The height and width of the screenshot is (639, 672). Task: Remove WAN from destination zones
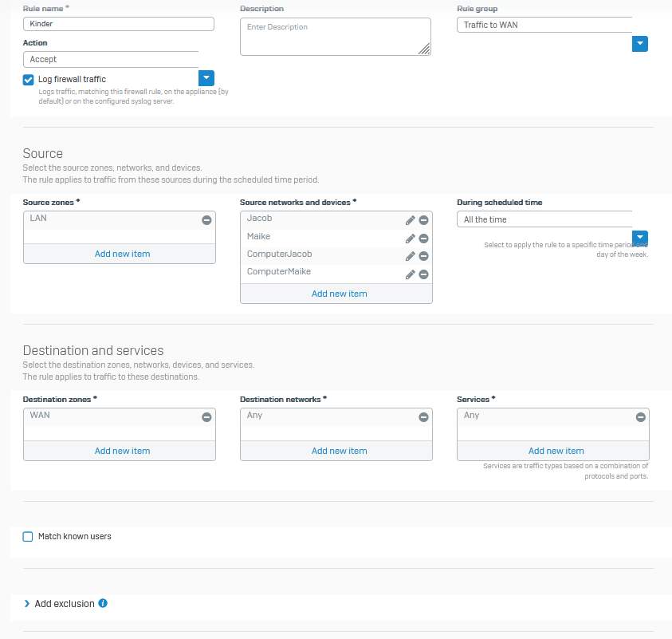[206, 417]
